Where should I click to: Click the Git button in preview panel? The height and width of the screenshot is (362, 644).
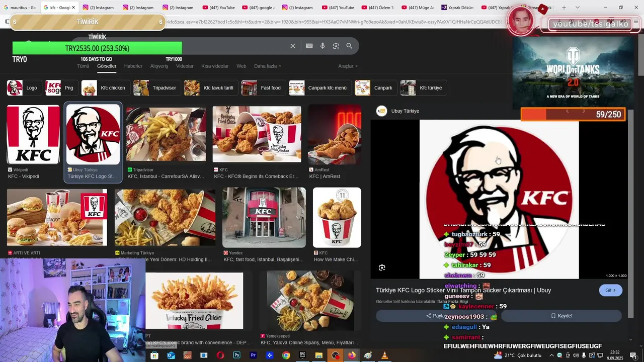pos(611,290)
